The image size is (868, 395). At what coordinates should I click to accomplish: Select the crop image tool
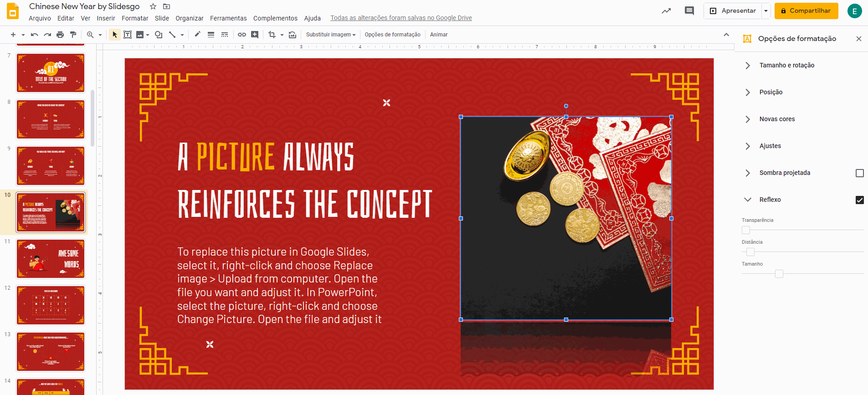272,35
